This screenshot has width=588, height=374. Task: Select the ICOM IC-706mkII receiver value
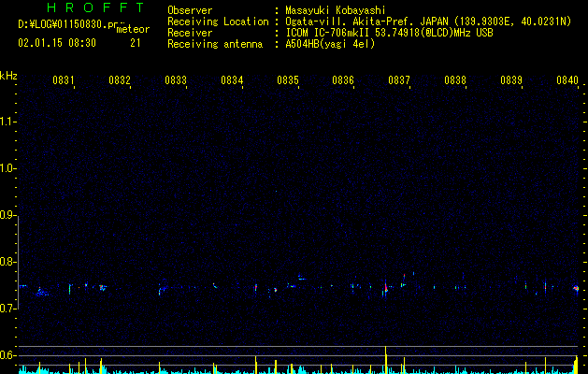point(389,33)
